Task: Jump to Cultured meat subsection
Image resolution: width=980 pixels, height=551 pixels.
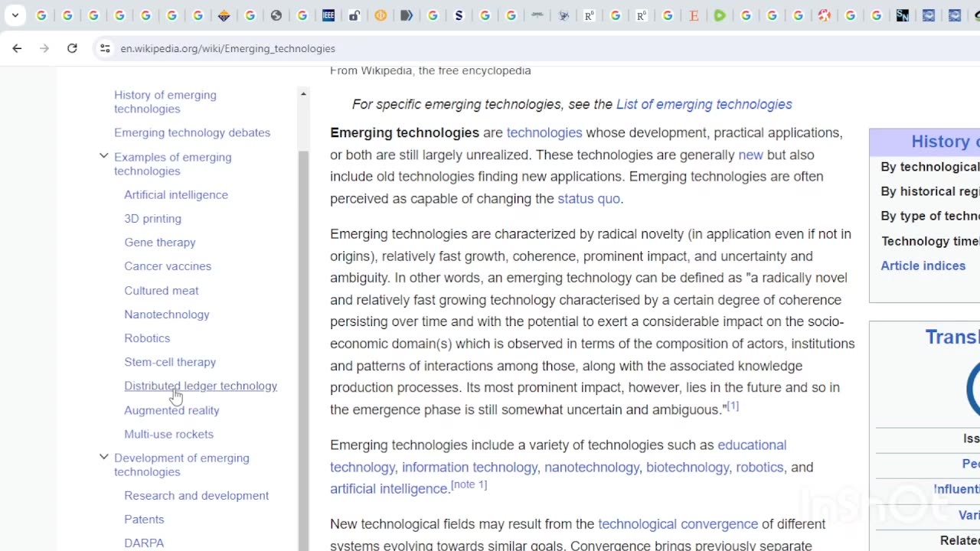Action: [x=162, y=290]
